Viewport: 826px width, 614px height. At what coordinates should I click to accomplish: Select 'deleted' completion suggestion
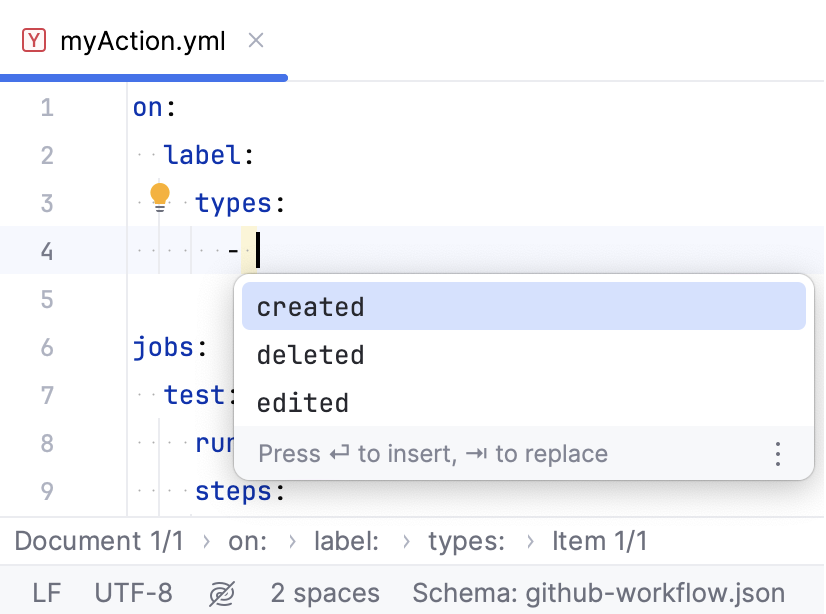(310, 354)
